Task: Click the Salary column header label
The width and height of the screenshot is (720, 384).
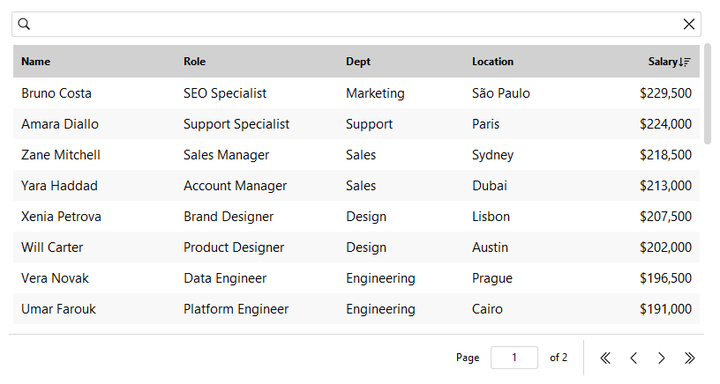Action: point(663,62)
